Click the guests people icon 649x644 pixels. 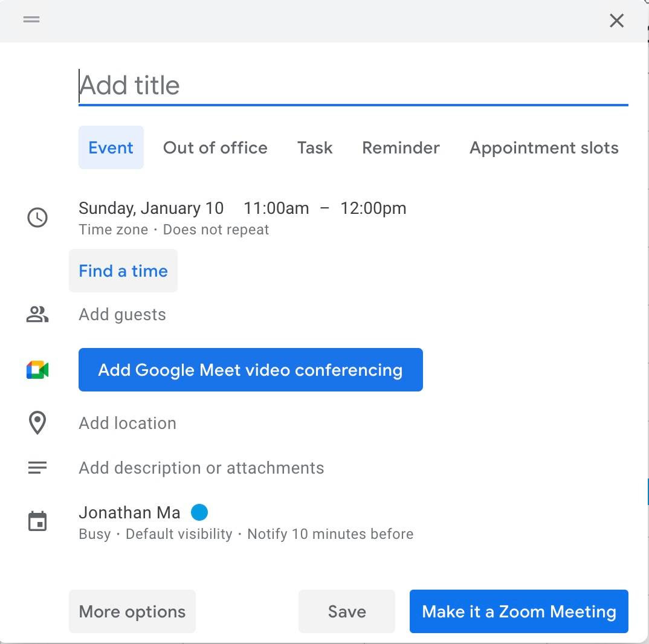(x=37, y=315)
